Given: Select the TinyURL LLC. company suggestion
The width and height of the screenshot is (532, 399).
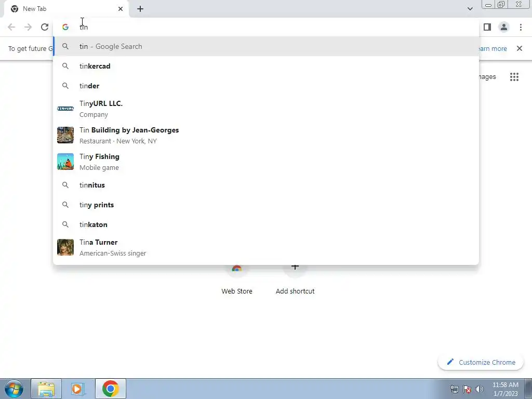Looking at the screenshot, I should (266, 109).
